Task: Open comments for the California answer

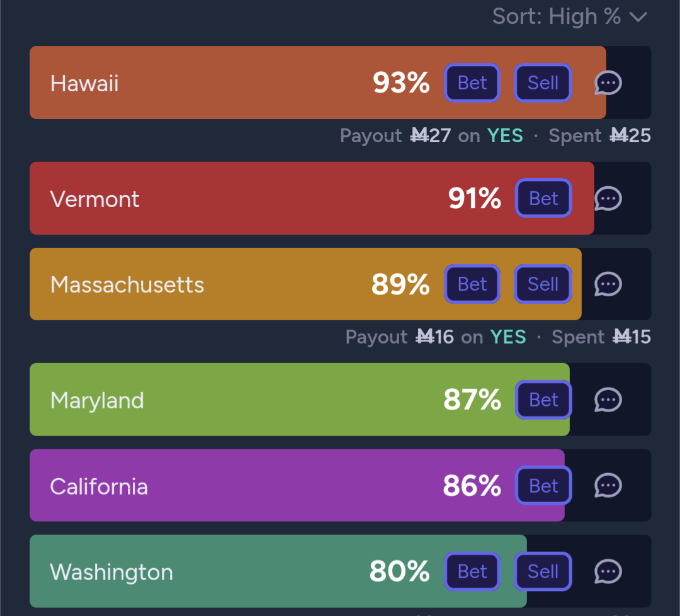Action: pyautogui.click(x=608, y=486)
